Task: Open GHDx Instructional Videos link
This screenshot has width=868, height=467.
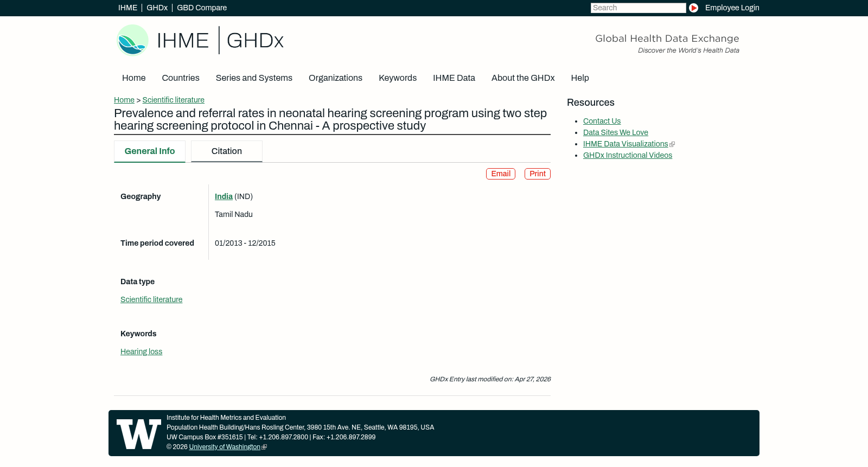Action: (x=628, y=155)
